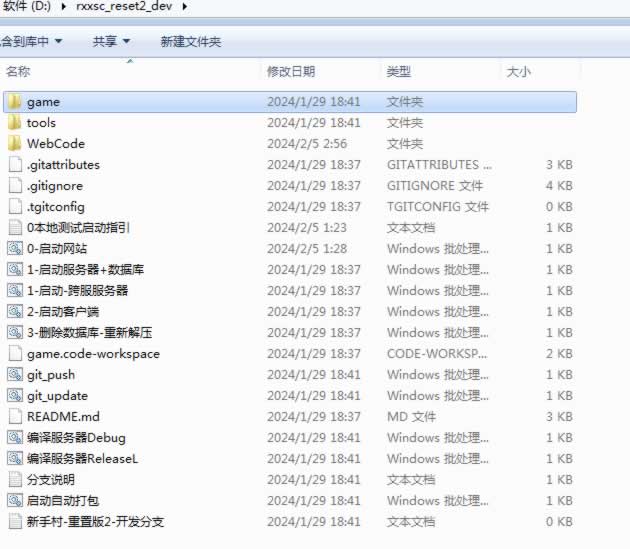Click the 0-启动网站 batch file icon

point(15,248)
